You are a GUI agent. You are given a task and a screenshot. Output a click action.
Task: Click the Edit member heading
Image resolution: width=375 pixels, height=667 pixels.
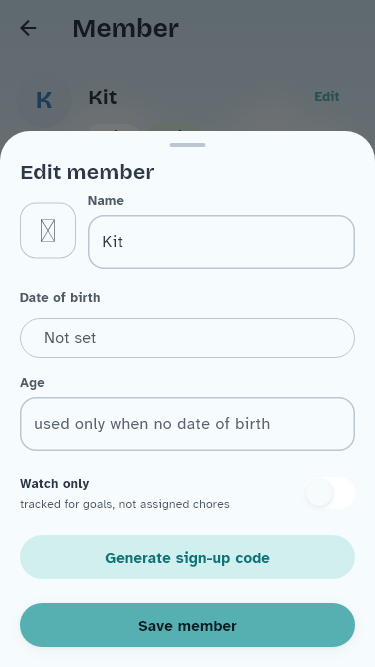87,172
